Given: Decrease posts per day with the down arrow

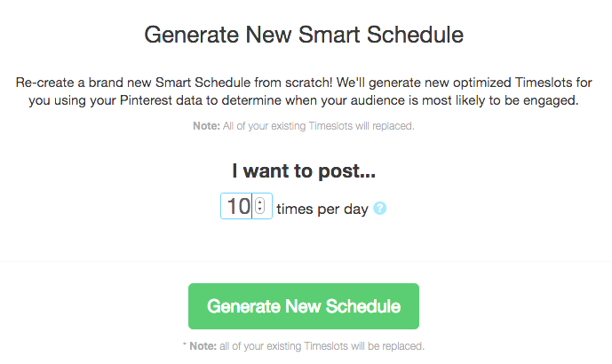Looking at the screenshot, I should 260,210.
